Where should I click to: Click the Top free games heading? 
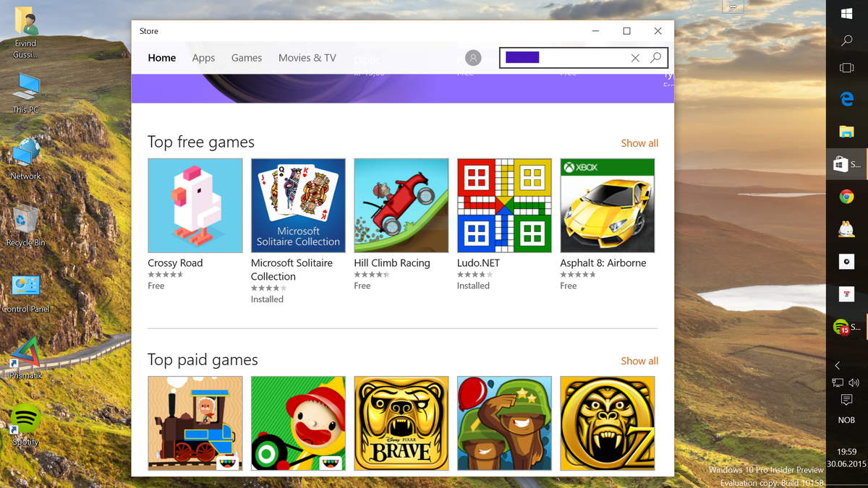[x=201, y=142]
